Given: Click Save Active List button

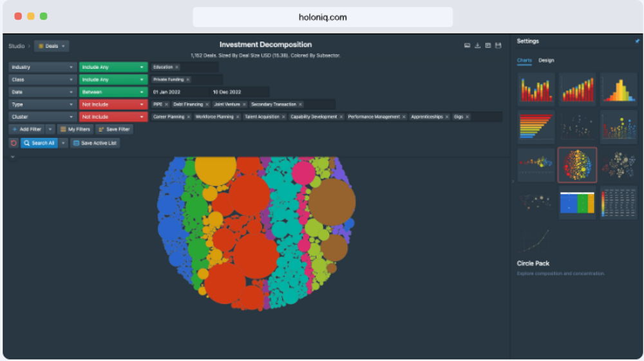Looking at the screenshot, I should pyautogui.click(x=95, y=143).
